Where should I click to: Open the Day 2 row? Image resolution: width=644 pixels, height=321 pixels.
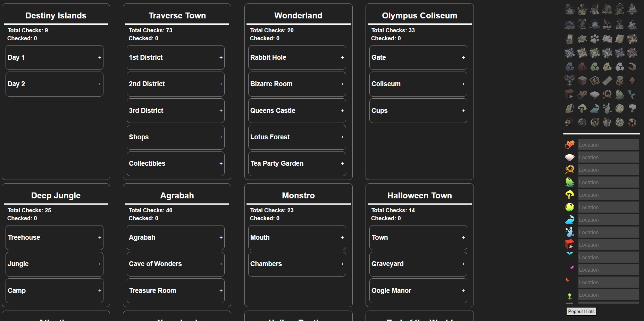pyautogui.click(x=55, y=84)
